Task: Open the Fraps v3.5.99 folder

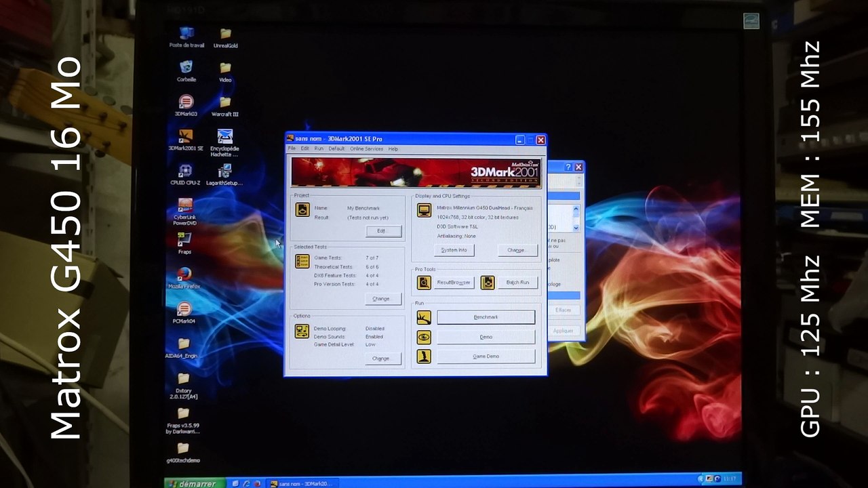Action: [x=183, y=420]
